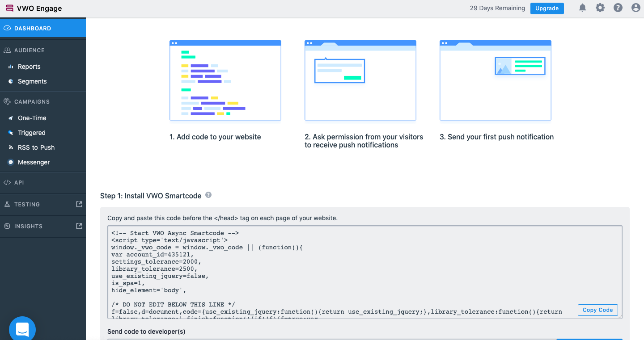Open the Intercom chat launcher bubble
Screen dimensions: 644x340
click(x=22, y=329)
